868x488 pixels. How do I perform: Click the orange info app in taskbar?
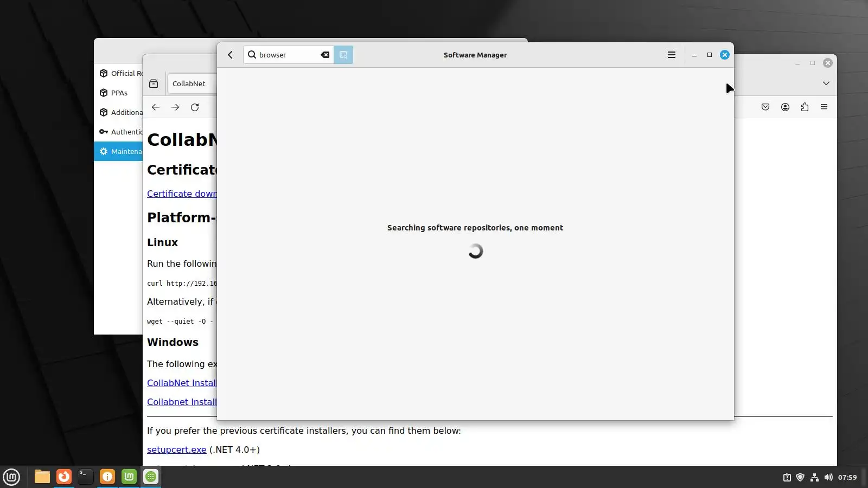click(107, 477)
